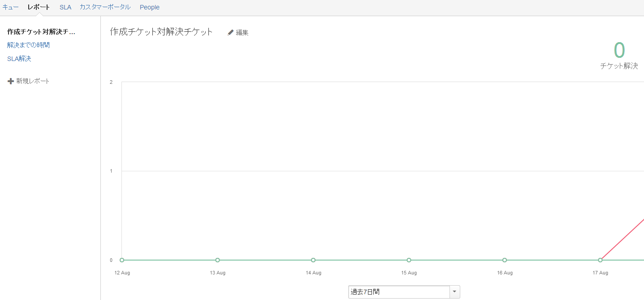Click the 17 Aug axis label
644x300 pixels.
click(x=600, y=273)
